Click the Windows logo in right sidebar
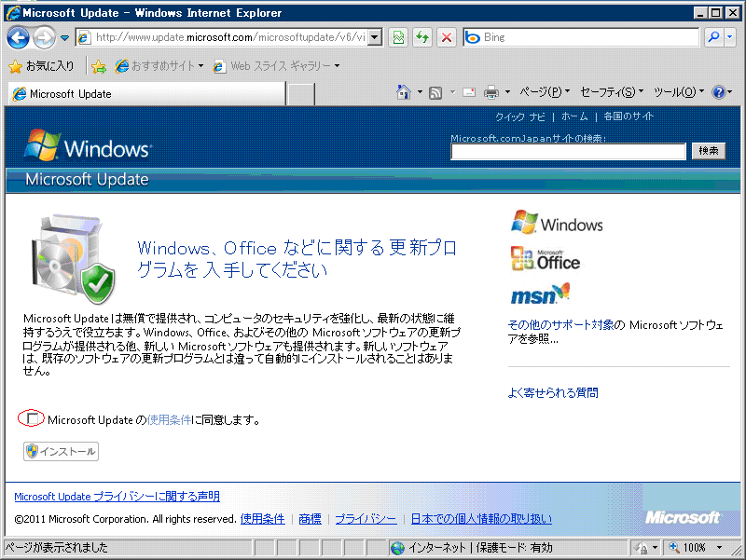The height and width of the screenshot is (560, 746). click(557, 222)
